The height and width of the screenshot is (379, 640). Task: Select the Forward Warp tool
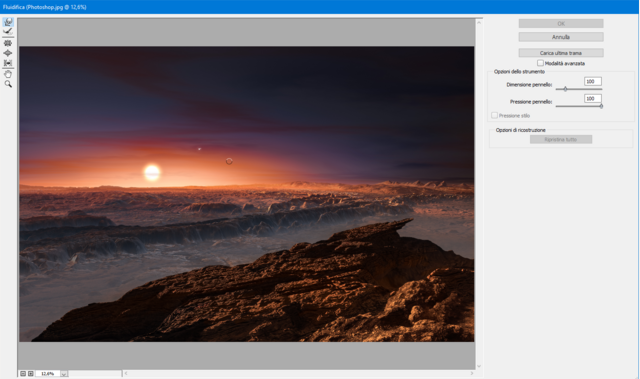pyautogui.click(x=8, y=22)
